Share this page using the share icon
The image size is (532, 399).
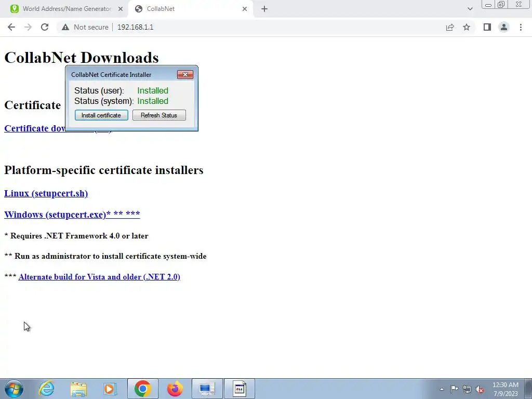click(x=450, y=27)
